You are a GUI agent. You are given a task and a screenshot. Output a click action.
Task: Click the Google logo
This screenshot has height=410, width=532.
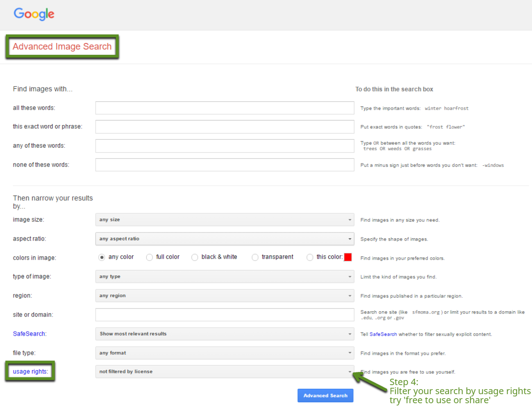[x=34, y=14]
